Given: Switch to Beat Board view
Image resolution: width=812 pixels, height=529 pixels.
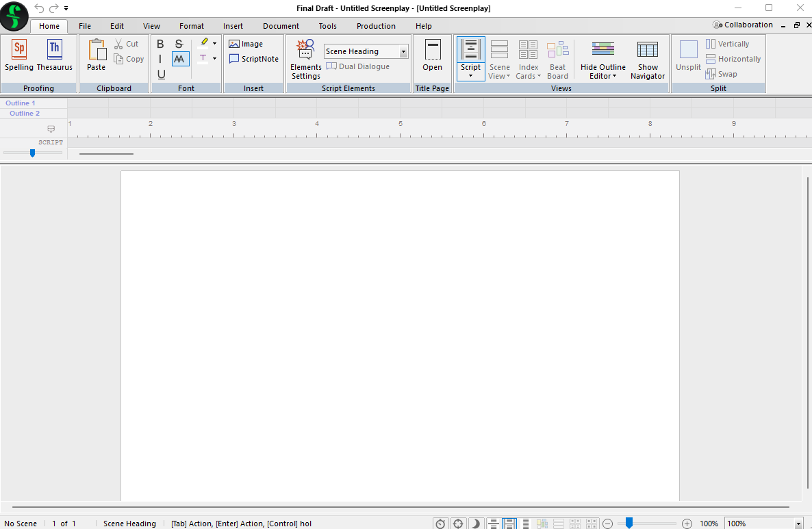Looking at the screenshot, I should (557, 59).
